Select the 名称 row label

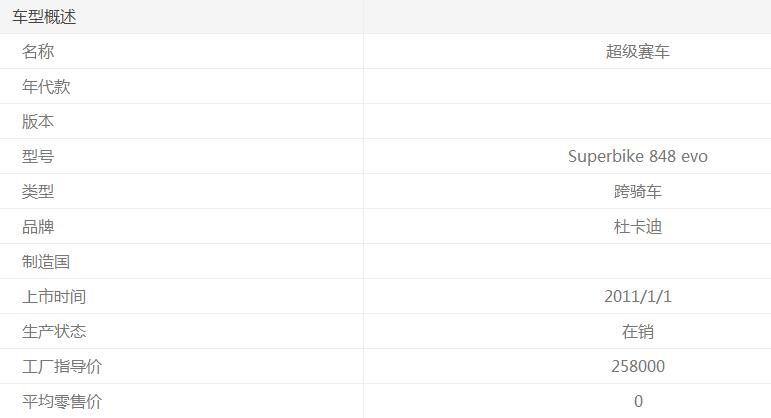[x=38, y=52]
